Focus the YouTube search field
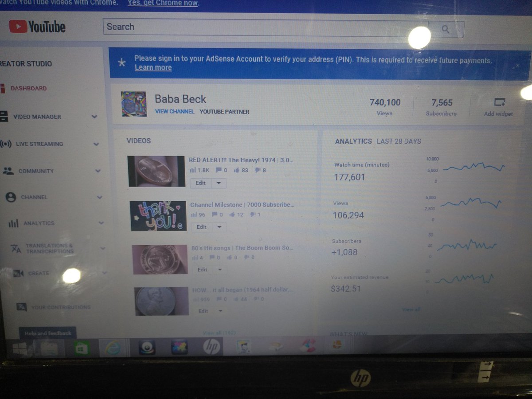532x399 pixels. point(266,27)
